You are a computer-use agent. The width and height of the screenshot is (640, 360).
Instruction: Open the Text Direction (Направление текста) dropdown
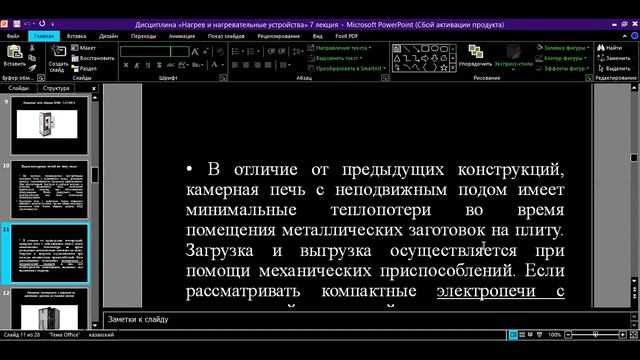(x=339, y=48)
